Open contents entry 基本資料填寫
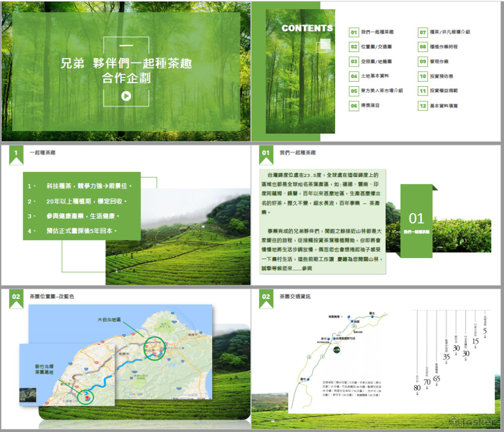Image resolution: width=504 pixels, height=432 pixels. click(x=444, y=106)
